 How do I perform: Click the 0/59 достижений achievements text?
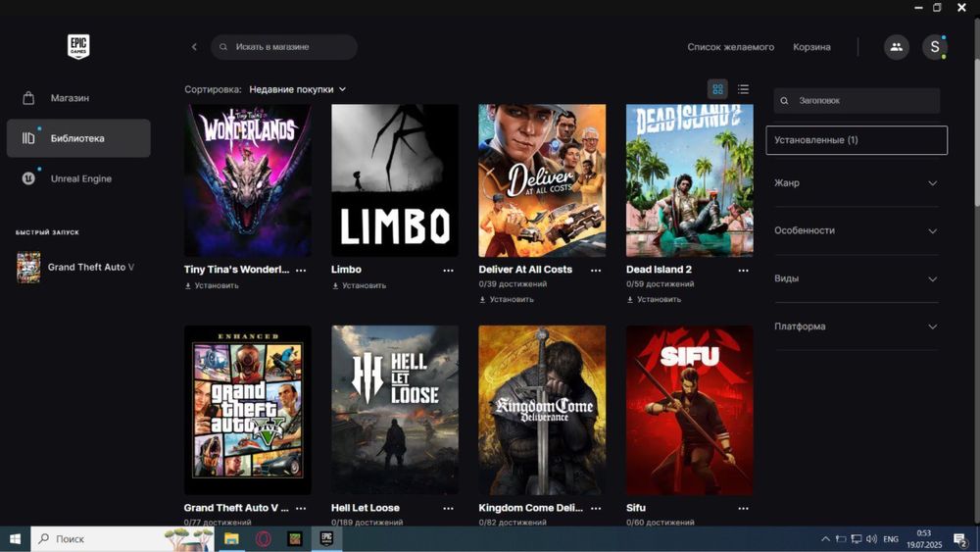click(x=660, y=283)
